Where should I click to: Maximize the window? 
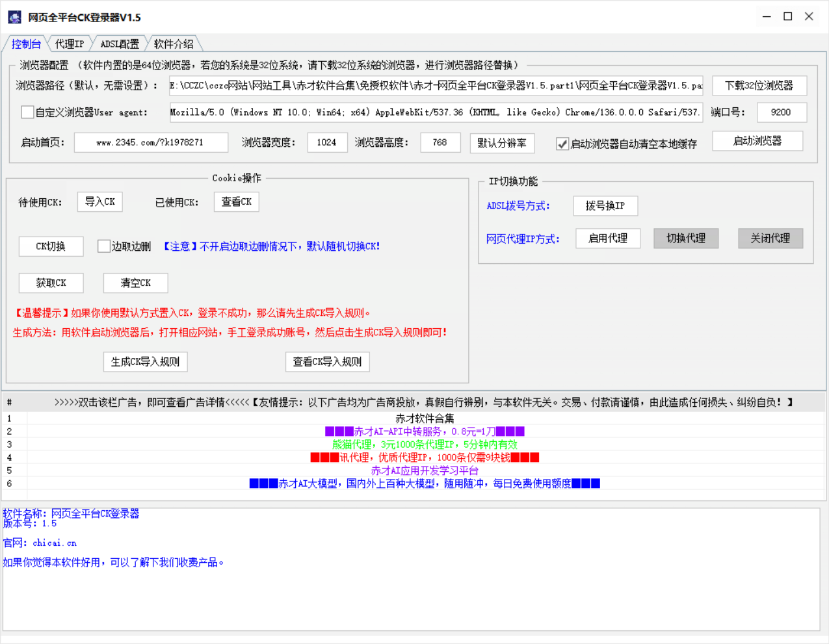coord(787,17)
